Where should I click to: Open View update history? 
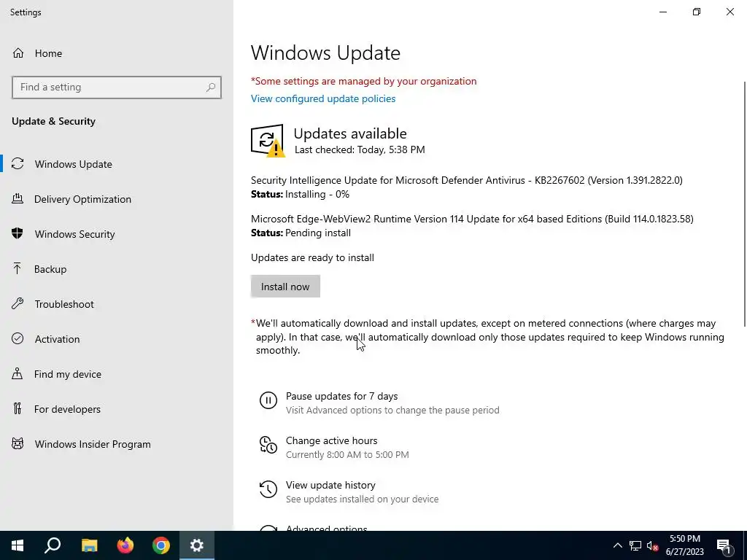(349, 491)
